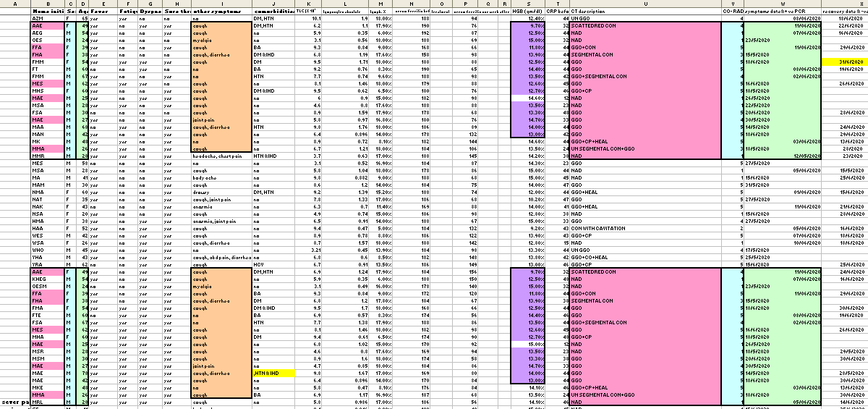
Task: Click the 'HCV' comorbidity cell
Action: click(x=259, y=264)
